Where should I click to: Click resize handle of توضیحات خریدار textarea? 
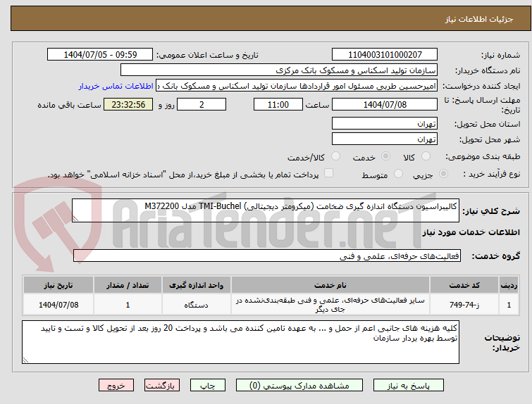click(x=25, y=360)
